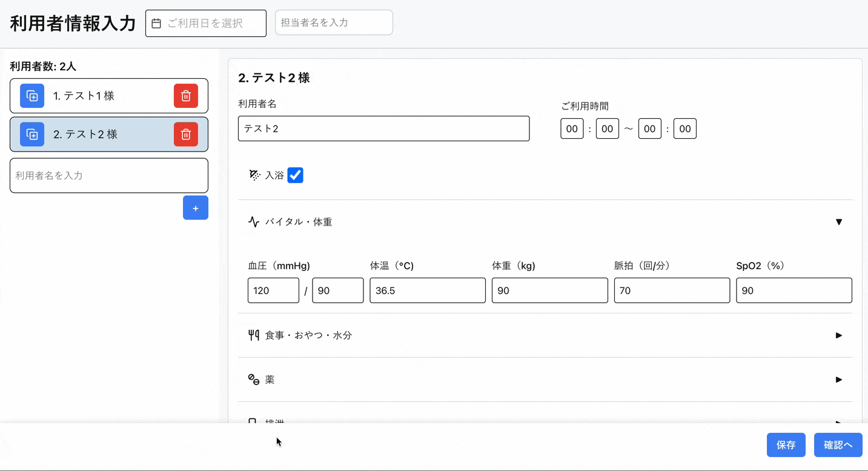This screenshot has width=868, height=471.
Task: Click the pill icon on the 薬 section
Action: [254, 379]
